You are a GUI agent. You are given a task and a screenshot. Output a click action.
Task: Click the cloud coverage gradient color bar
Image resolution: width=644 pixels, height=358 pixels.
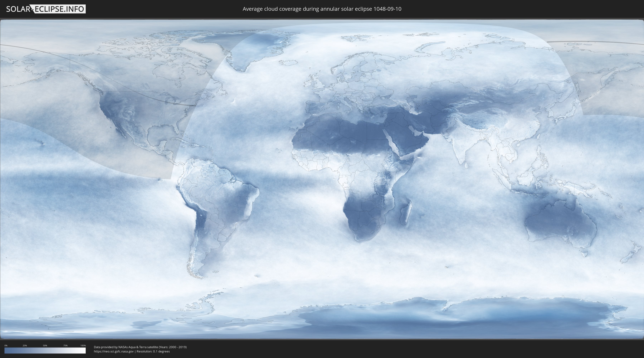(x=45, y=350)
